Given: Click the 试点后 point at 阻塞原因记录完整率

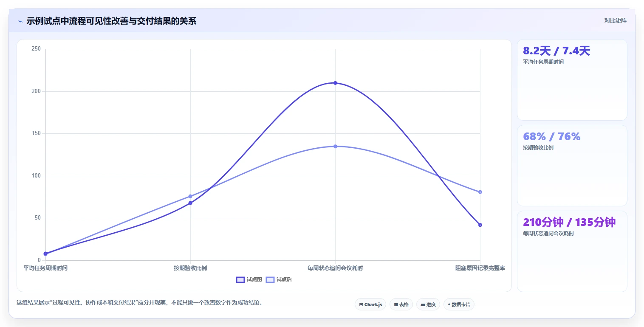Looking at the screenshot, I should (480, 192).
